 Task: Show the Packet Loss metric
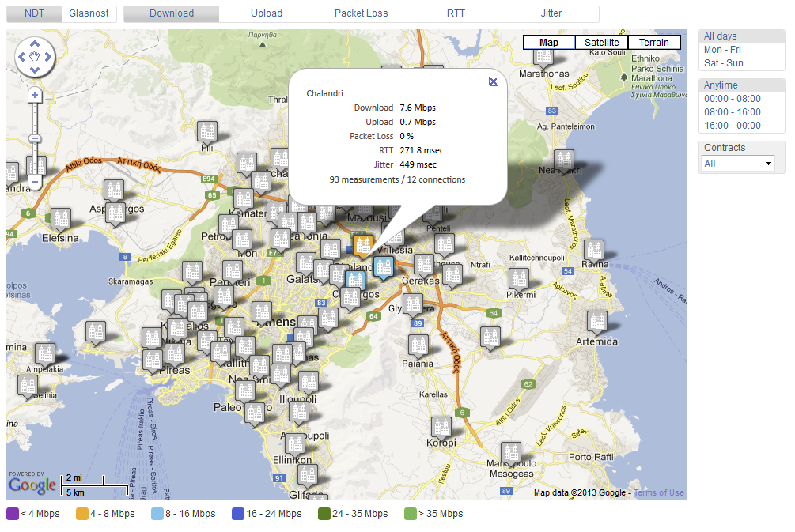click(x=361, y=13)
